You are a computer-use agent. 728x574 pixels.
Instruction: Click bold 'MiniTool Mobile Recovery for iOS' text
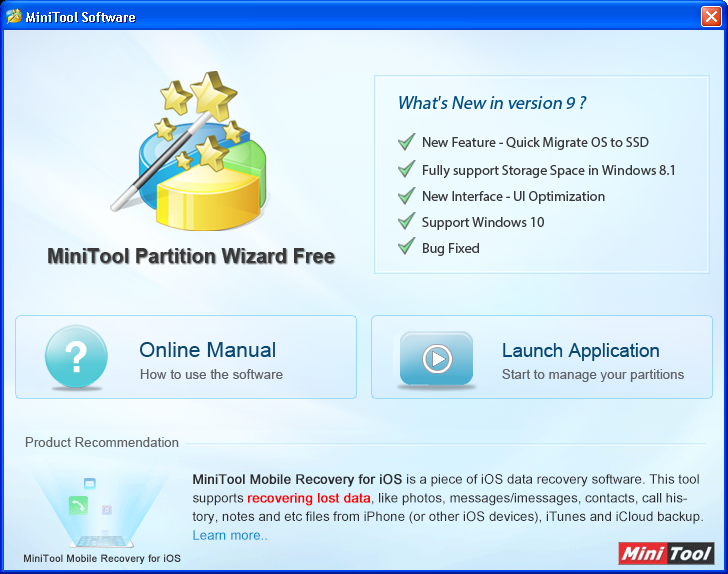point(297,479)
